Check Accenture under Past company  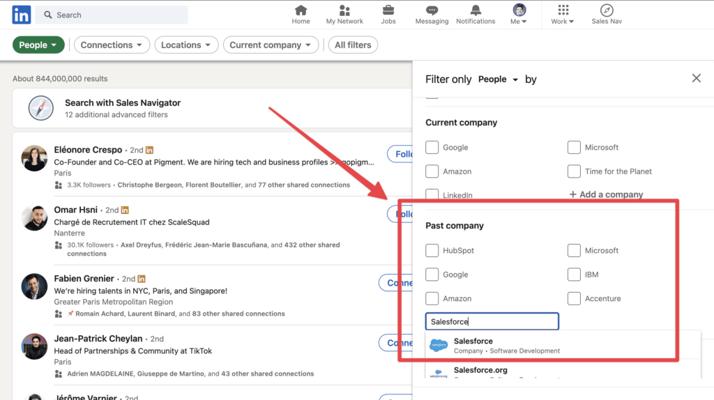[x=574, y=298]
